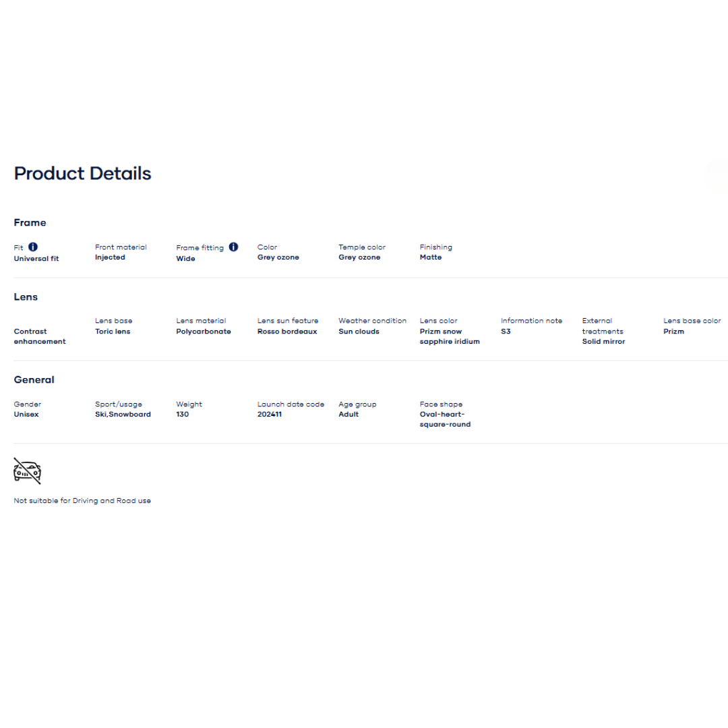Click the Universal fit value
Viewport: 728px width, 728px height.
tap(36, 258)
